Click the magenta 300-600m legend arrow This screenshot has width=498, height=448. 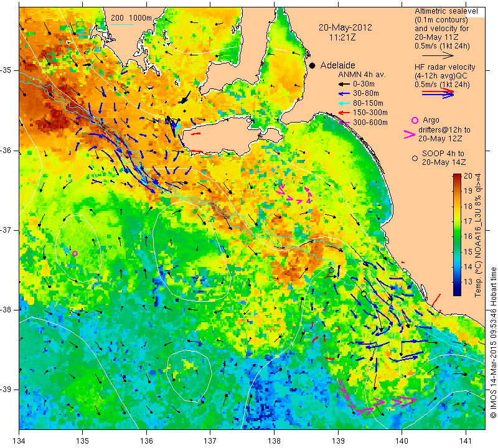coord(344,123)
